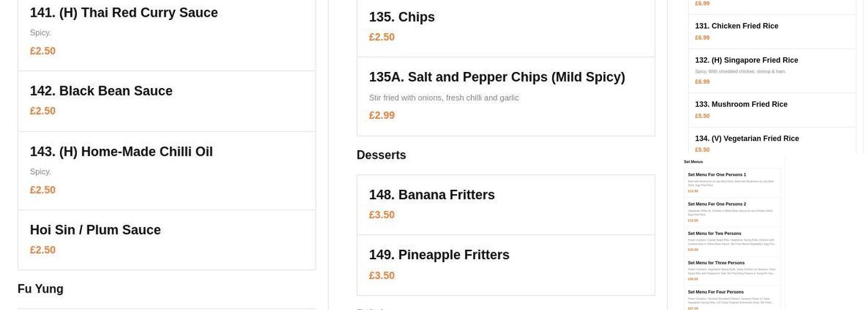Click the Set Menus heading
Screen dimensions: 868x310
[x=693, y=162]
